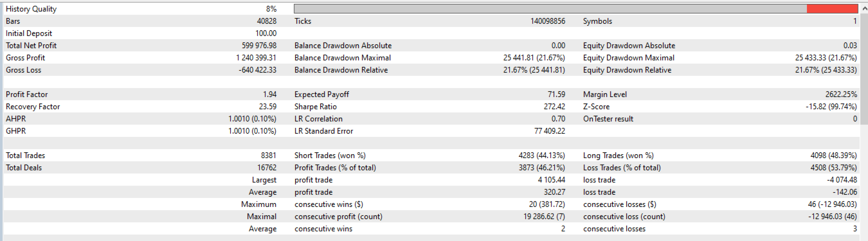This screenshot has width=868, height=241.
Task: Click the OnTester result label
Action: point(608,119)
